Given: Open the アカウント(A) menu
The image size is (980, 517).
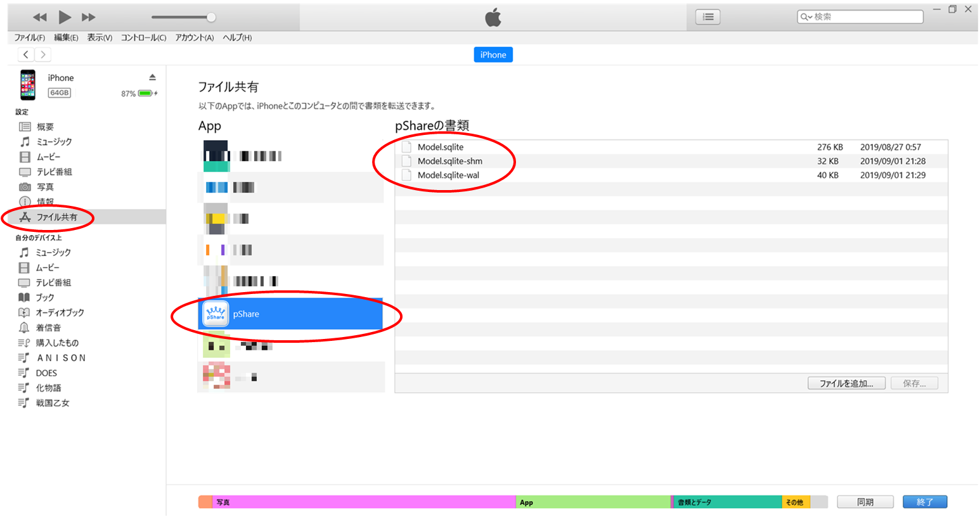Looking at the screenshot, I should coord(195,38).
